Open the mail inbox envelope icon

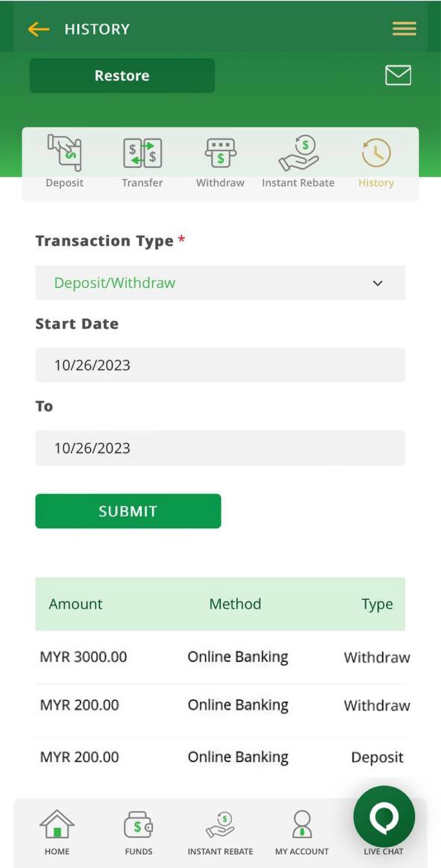coord(398,75)
